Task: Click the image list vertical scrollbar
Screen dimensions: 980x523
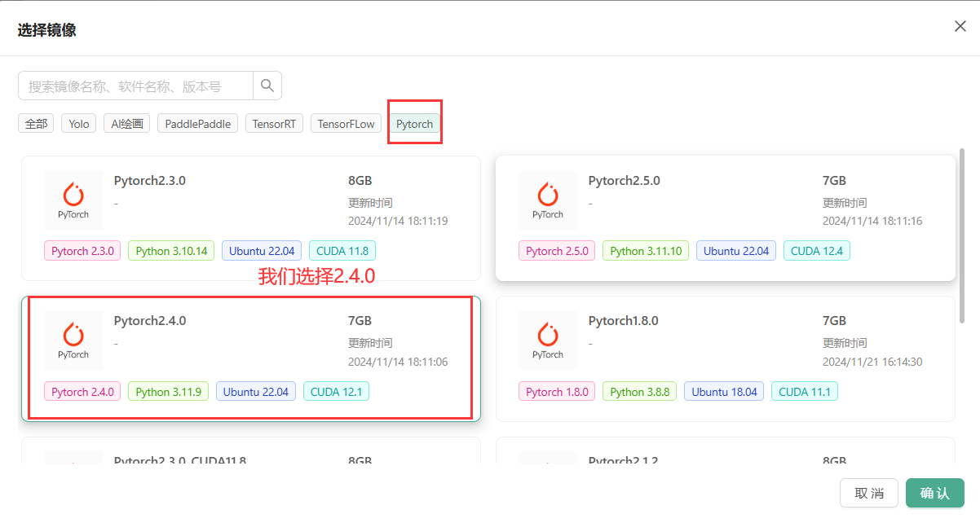Action: click(x=963, y=236)
